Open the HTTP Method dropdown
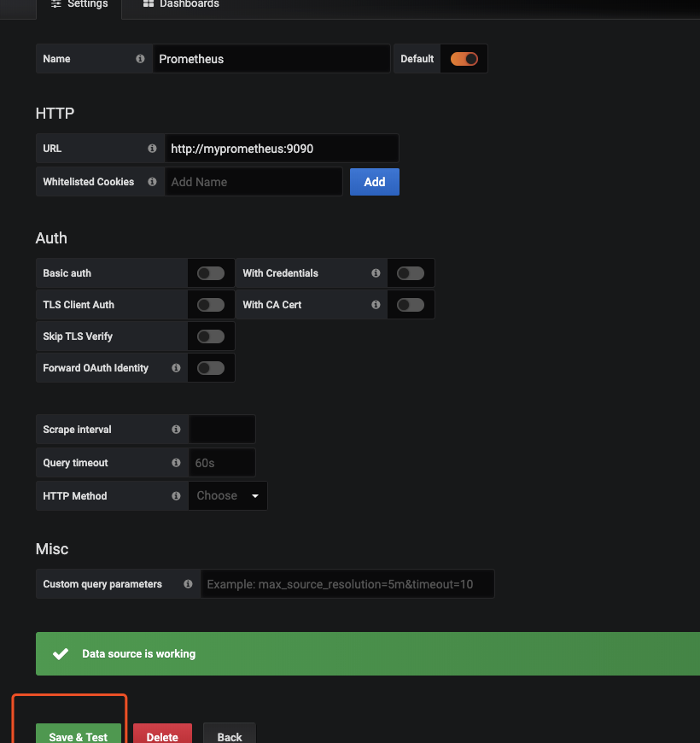This screenshot has height=743, width=700. pos(228,496)
